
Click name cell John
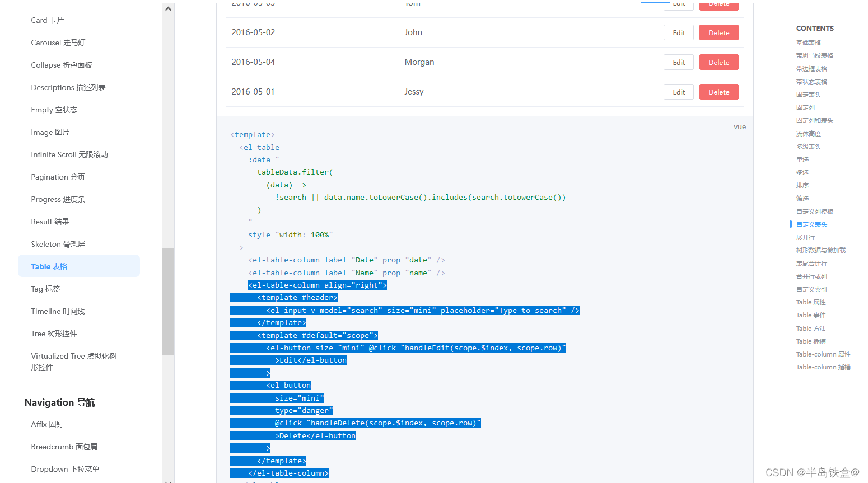413,32
